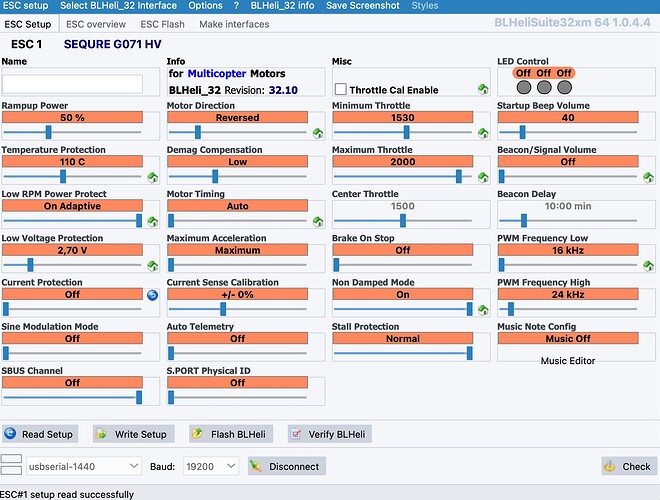Click the second LED Control circle
660x500 pixels.
(544, 88)
